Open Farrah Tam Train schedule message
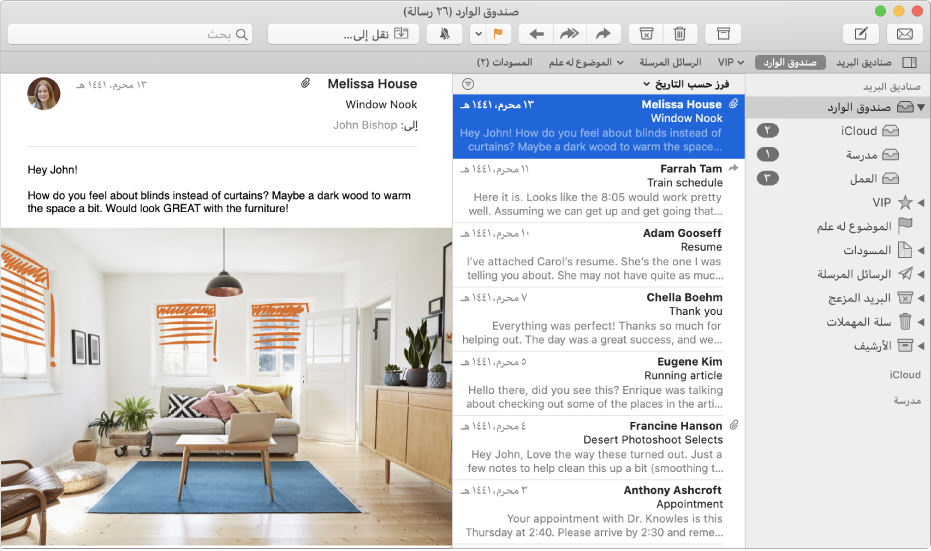Screen dimensions: 931x551 (x=598, y=190)
